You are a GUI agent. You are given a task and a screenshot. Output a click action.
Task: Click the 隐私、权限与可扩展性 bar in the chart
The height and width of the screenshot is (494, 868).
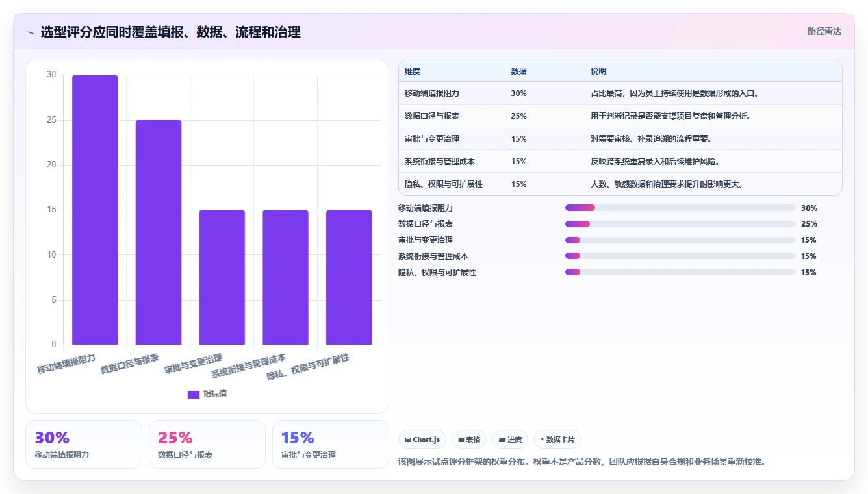point(349,277)
